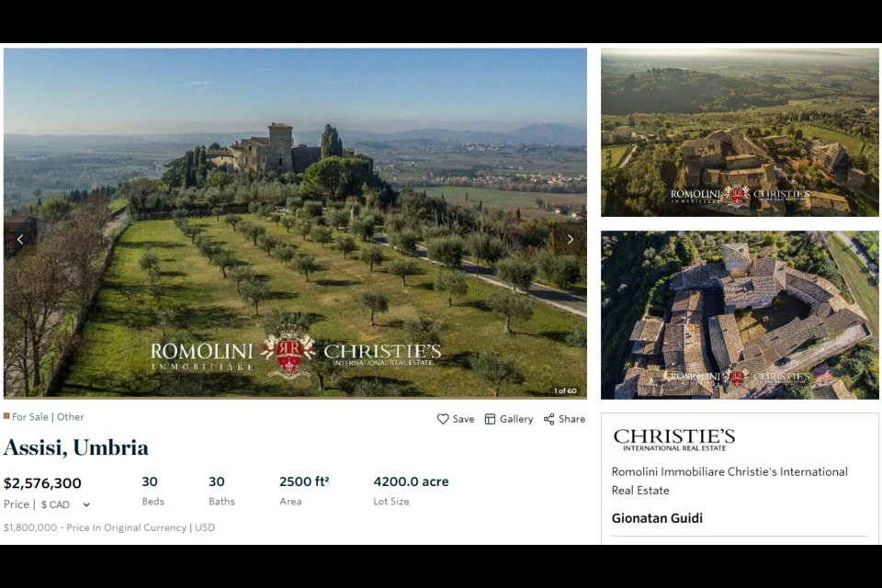Viewport: 882px width, 588px height.
Task: Click the Christie's International Real Estate logo
Action: [673, 439]
